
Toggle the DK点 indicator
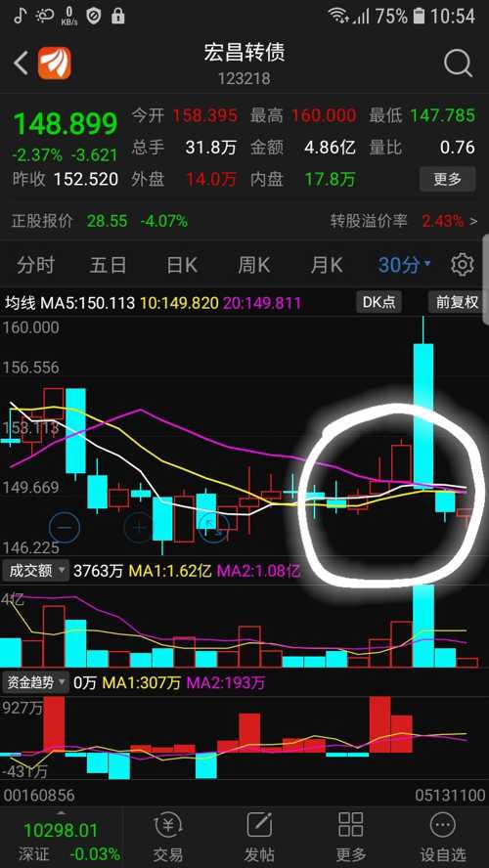[x=378, y=302]
